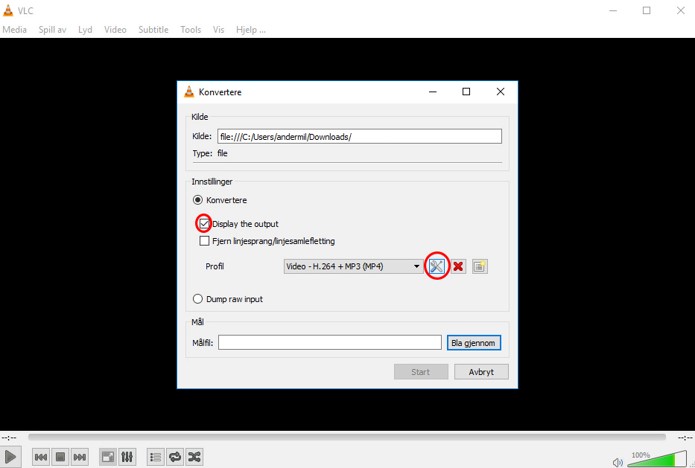Open the Profil dropdown list

pos(354,266)
